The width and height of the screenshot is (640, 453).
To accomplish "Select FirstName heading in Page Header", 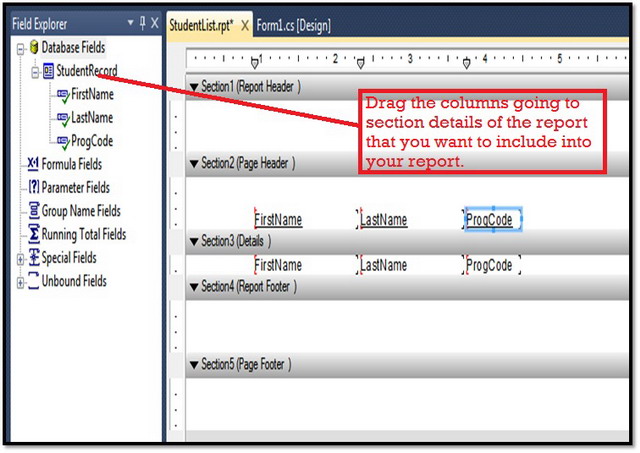I will pos(278,220).
